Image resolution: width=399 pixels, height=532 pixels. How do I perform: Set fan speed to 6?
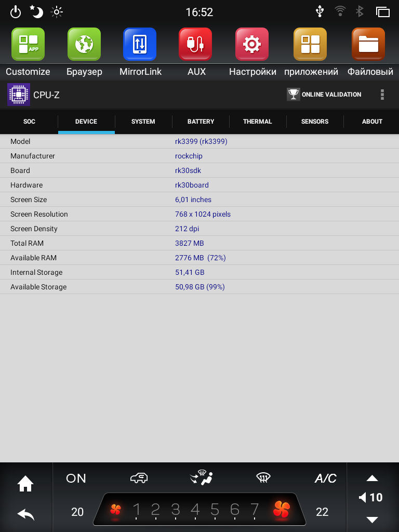click(x=235, y=510)
